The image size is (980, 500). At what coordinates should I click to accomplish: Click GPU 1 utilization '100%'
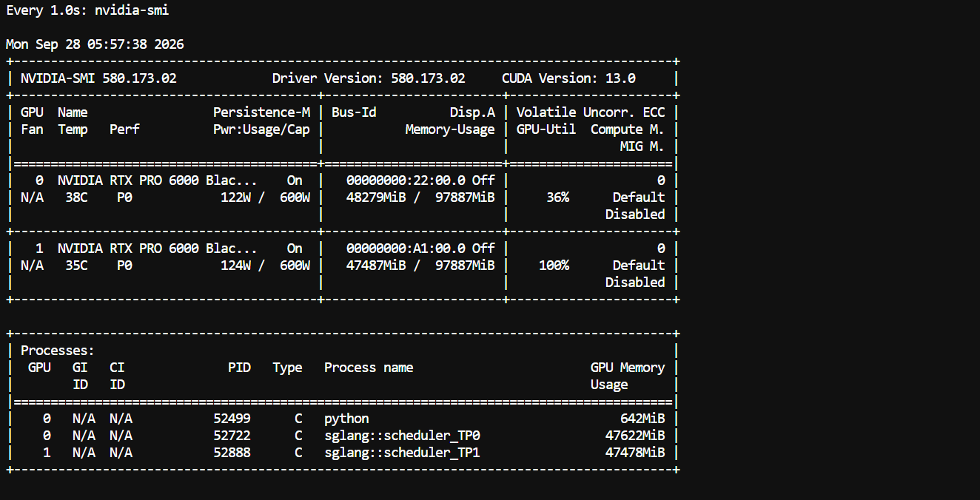point(554,266)
